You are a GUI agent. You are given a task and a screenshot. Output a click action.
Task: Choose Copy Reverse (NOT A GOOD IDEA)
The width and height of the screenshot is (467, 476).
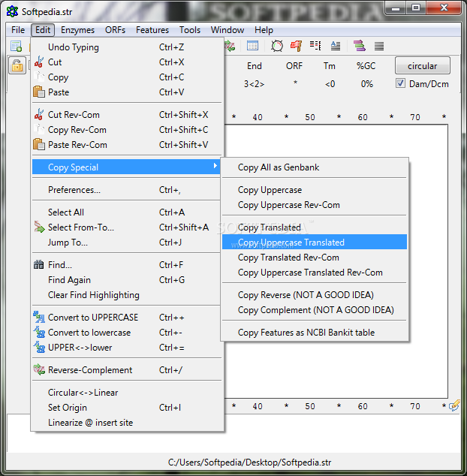click(315, 295)
